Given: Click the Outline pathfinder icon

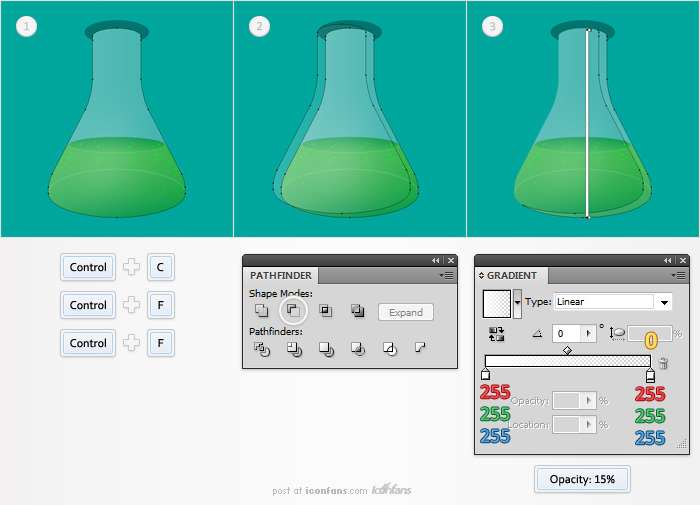Looking at the screenshot, I should click(x=390, y=349).
